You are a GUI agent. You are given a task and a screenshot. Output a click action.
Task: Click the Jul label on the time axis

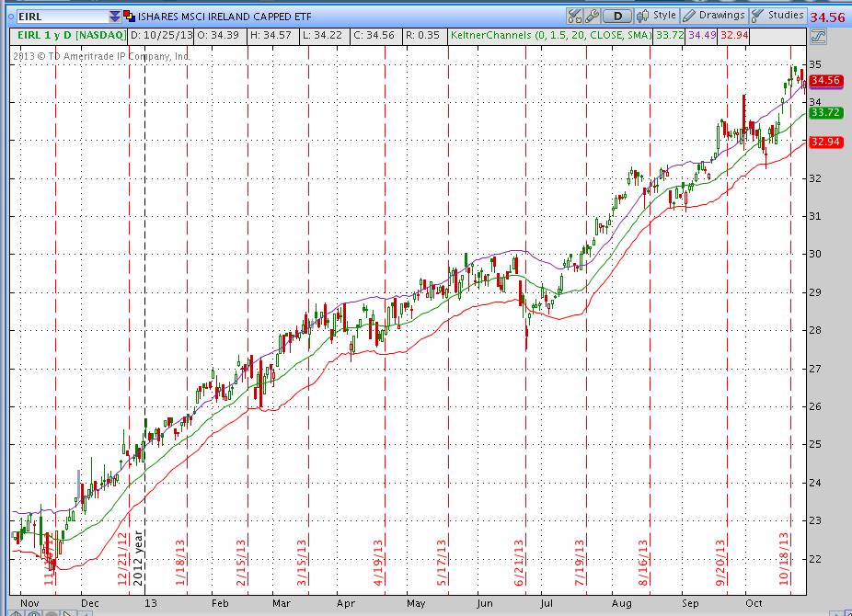coord(547,603)
